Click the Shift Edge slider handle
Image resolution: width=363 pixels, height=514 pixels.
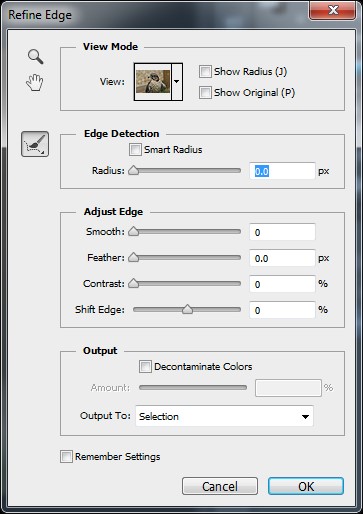187,309
